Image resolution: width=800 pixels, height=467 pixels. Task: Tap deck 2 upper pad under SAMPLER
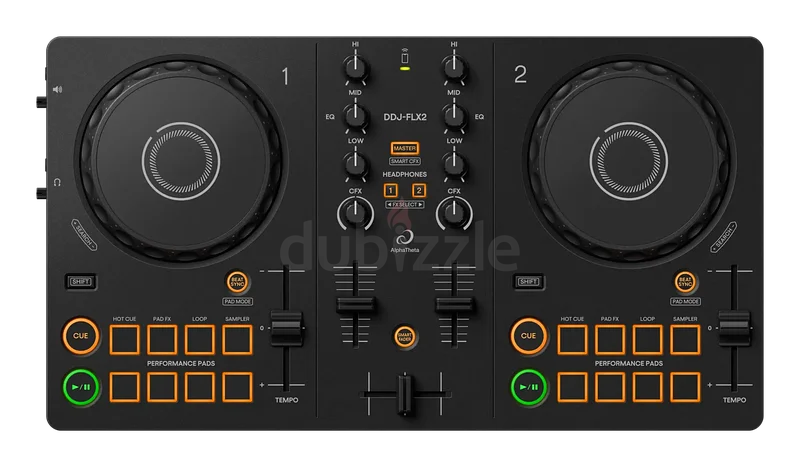(x=685, y=339)
